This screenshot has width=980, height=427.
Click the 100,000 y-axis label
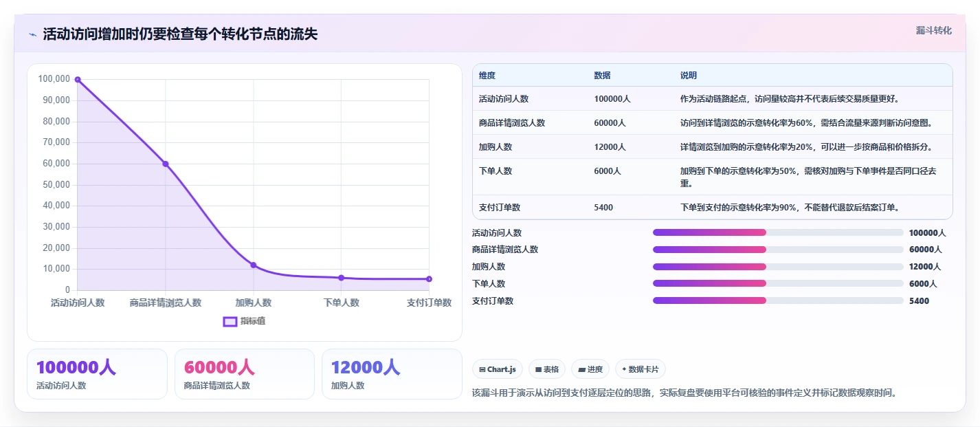tap(54, 79)
